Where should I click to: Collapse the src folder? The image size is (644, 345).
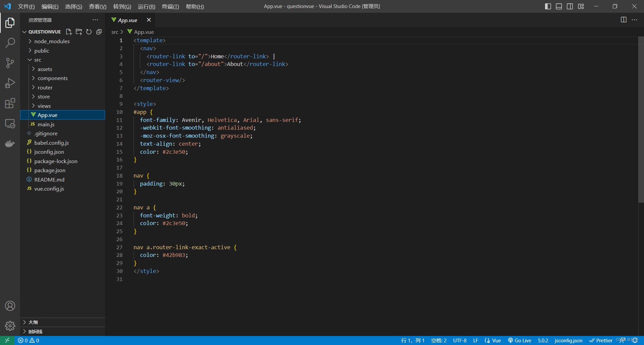click(62, 60)
